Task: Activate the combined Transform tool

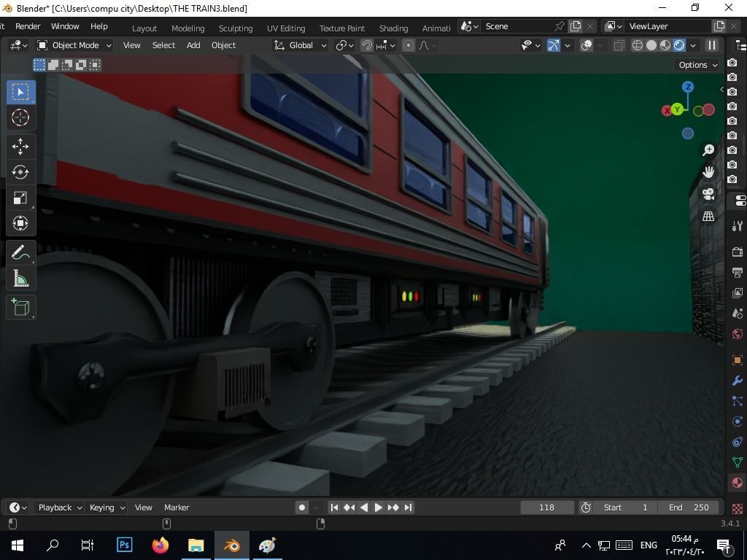Action: 20,223
